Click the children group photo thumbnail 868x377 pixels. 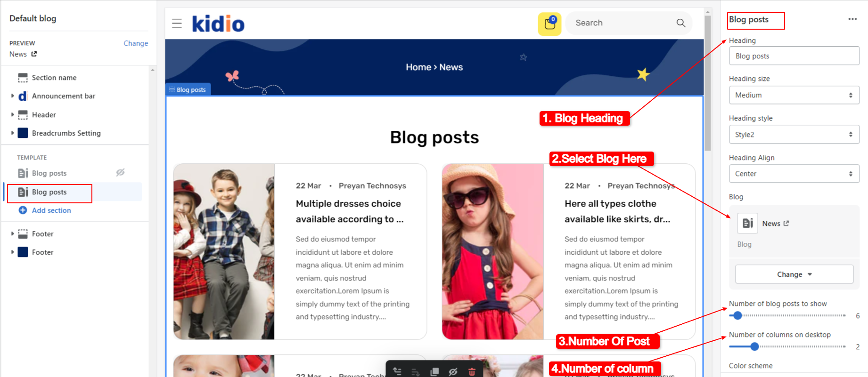pos(224,252)
